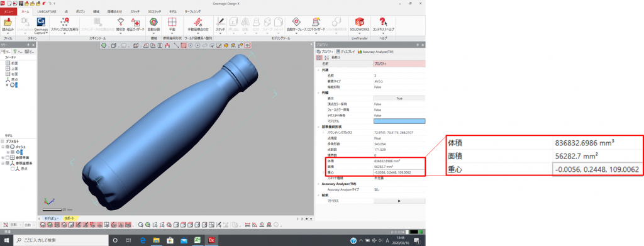
Task: Click the マトリクス arrow button
Action: click(399, 201)
